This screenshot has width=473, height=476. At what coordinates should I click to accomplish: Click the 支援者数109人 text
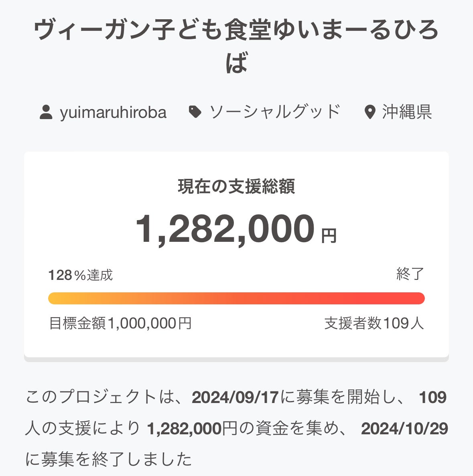tap(374, 323)
